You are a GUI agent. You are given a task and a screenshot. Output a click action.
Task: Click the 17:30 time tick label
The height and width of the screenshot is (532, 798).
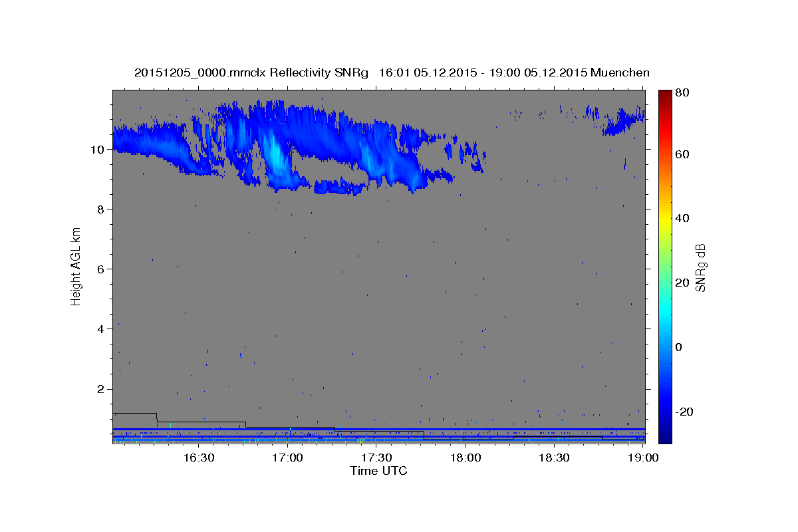point(376,458)
